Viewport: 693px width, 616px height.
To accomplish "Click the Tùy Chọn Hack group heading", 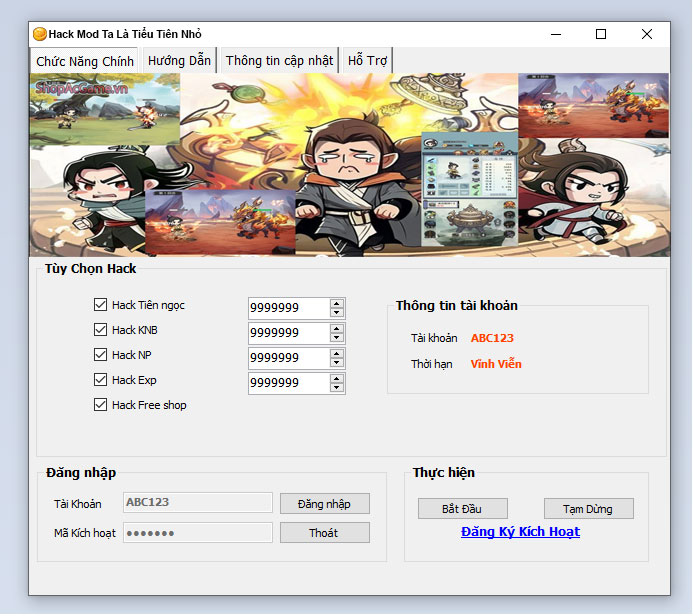I will [x=91, y=269].
